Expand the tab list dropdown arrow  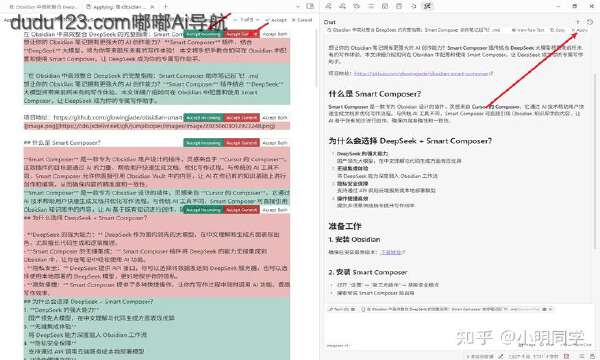(299, 6)
